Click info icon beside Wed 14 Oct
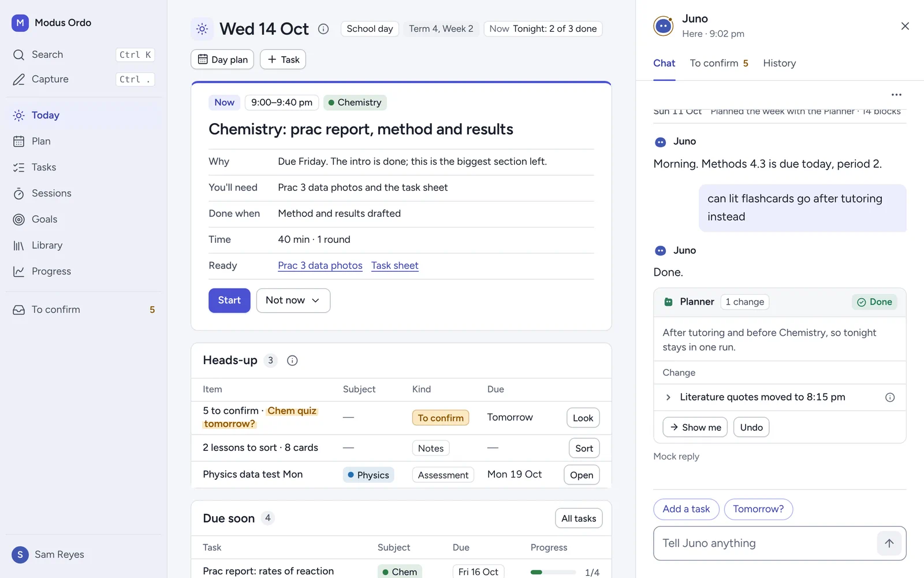The image size is (924, 578). (x=323, y=29)
